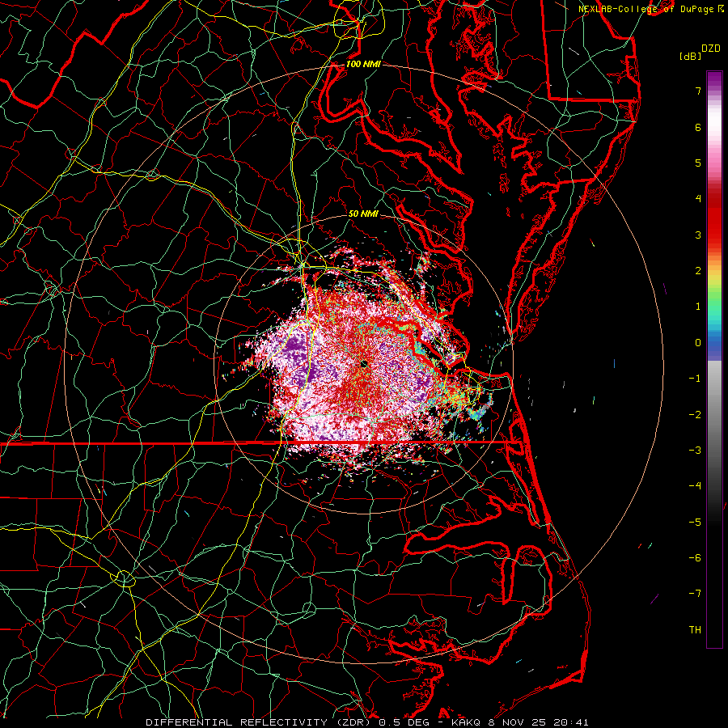Click the 3 value on color scale

coord(698,235)
